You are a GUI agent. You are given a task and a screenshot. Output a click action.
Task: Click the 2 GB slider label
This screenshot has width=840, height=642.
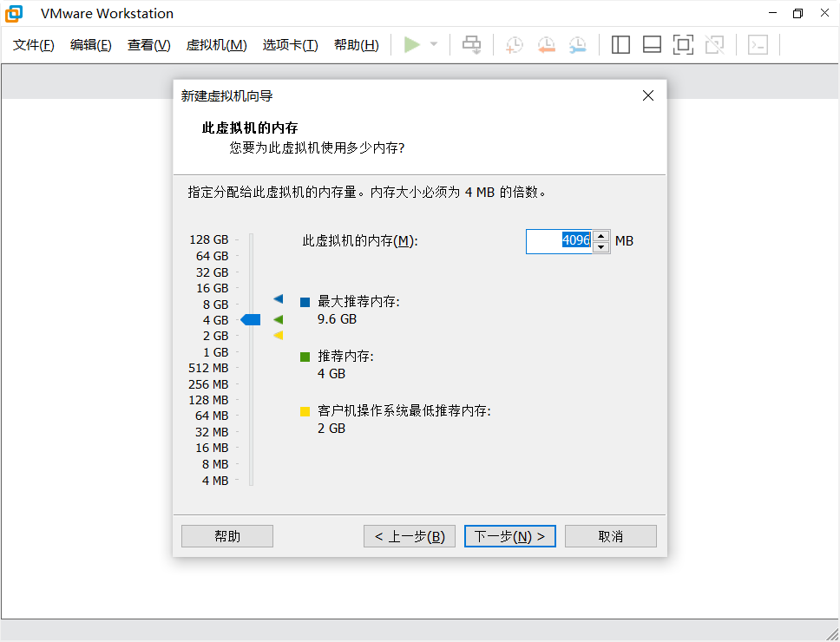pos(215,336)
